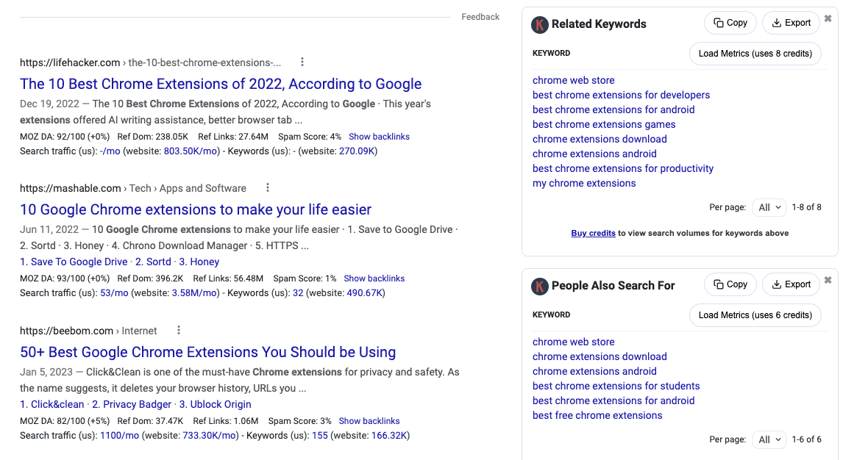Load Metrics using 8 credits
Screen dimensions: 868x460
click(x=755, y=54)
